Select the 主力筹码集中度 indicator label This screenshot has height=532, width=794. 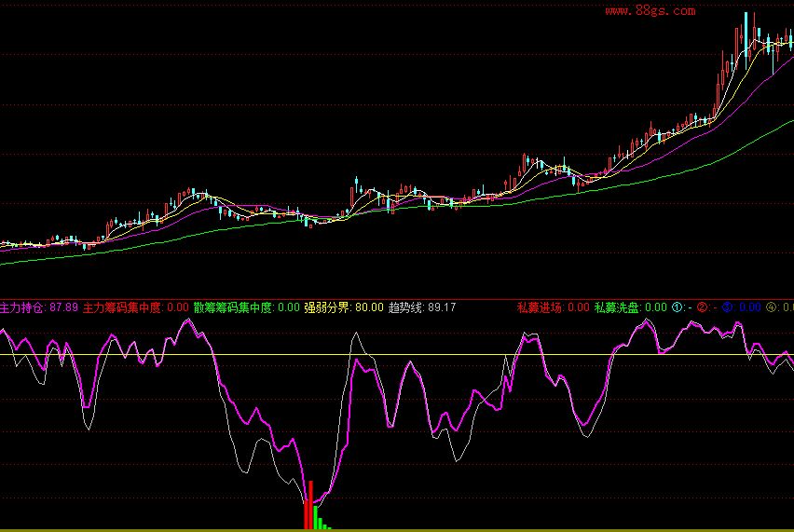coord(122,307)
